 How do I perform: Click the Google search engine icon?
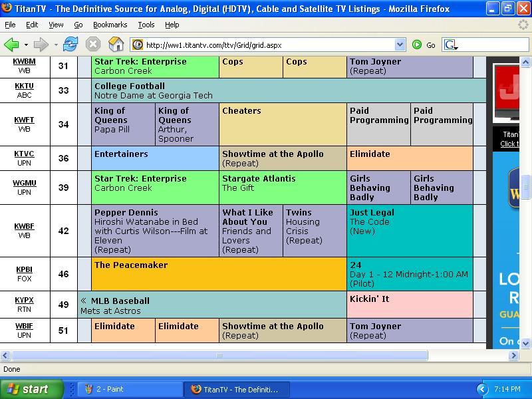(x=451, y=45)
